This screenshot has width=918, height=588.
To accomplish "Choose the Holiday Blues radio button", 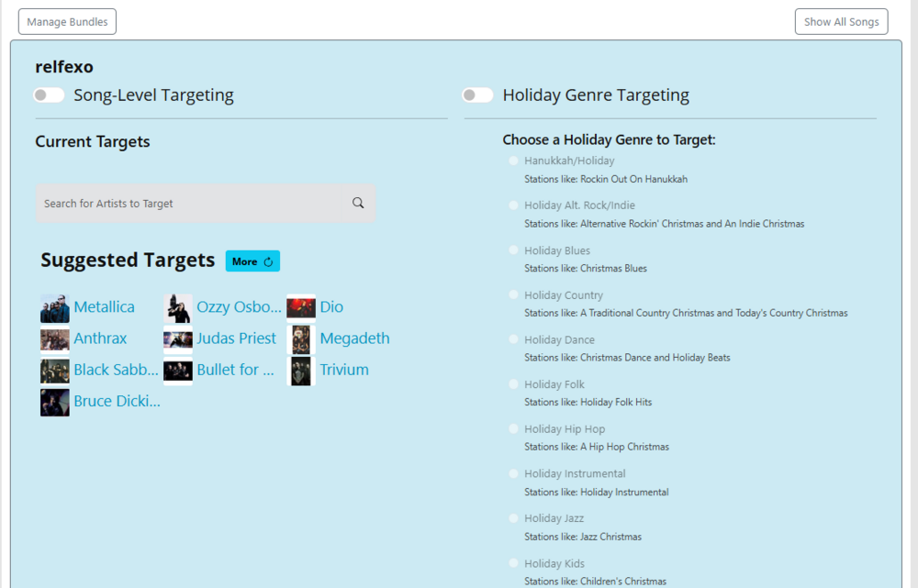I will coord(513,250).
